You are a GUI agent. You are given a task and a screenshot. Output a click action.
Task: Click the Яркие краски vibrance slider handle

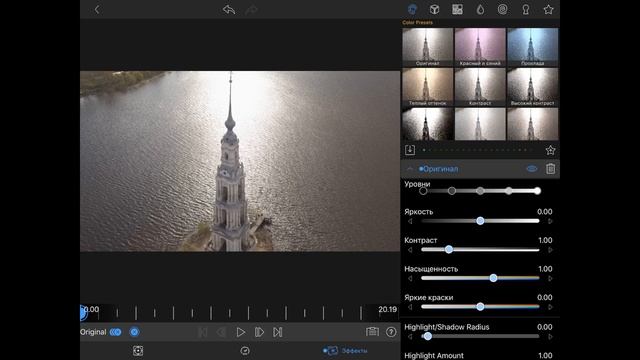coord(480,307)
